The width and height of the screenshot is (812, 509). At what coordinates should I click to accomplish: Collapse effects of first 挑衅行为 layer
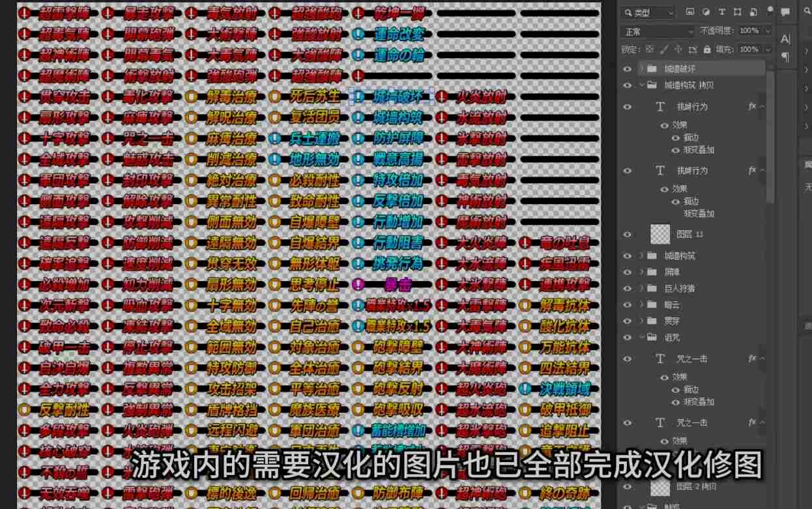point(762,107)
